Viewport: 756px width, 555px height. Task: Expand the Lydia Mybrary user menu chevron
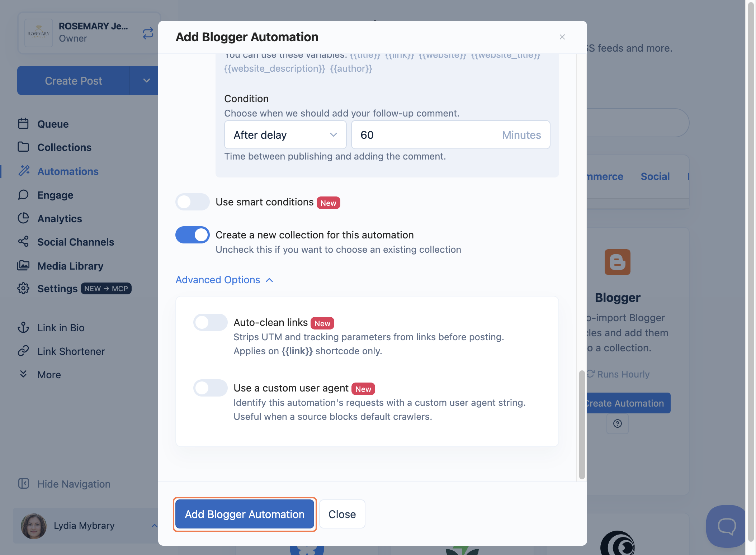154,526
